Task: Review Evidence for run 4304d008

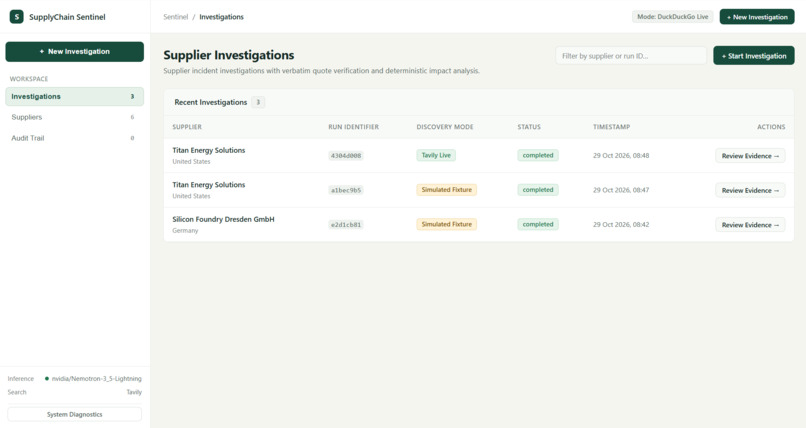Action: [x=750, y=156]
